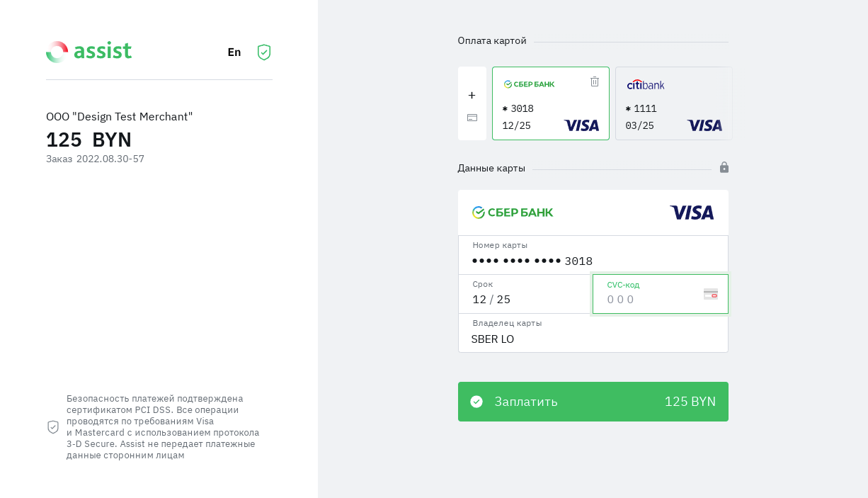Viewport: 868px width, 498px height.
Task: Click the expiry date field
Action: coord(525,300)
